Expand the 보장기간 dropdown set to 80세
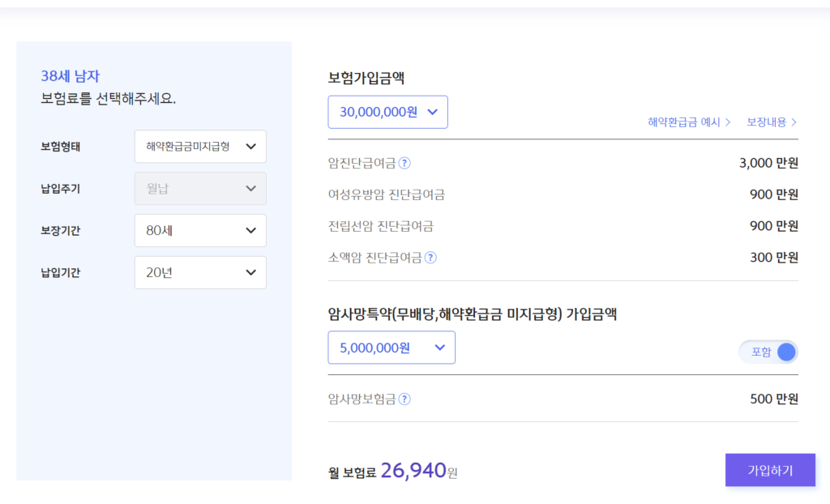 [200, 231]
